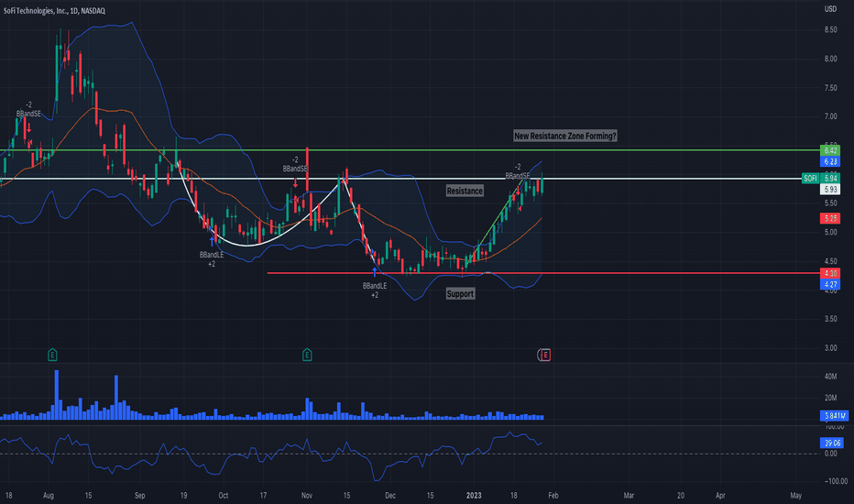Screen dimensions: 854x504
Task: Click the 2023 label on time axis
Action: coord(474,495)
